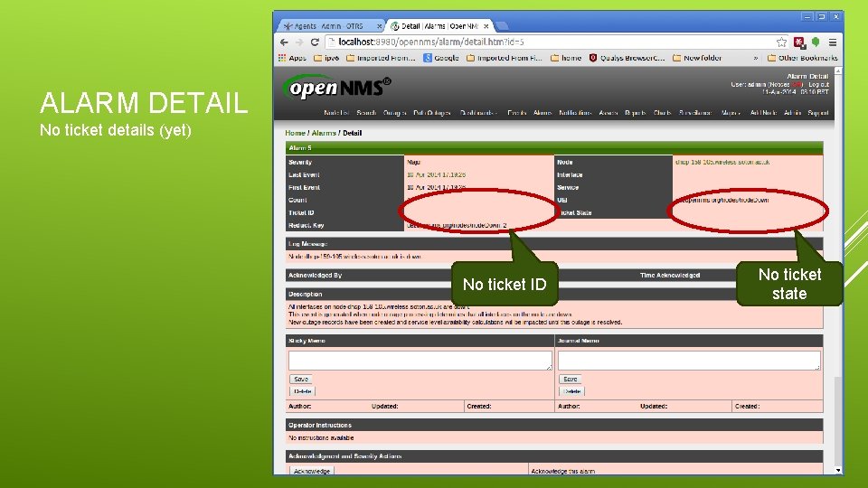
Task: Open Search in the navigation bar
Action: point(366,113)
